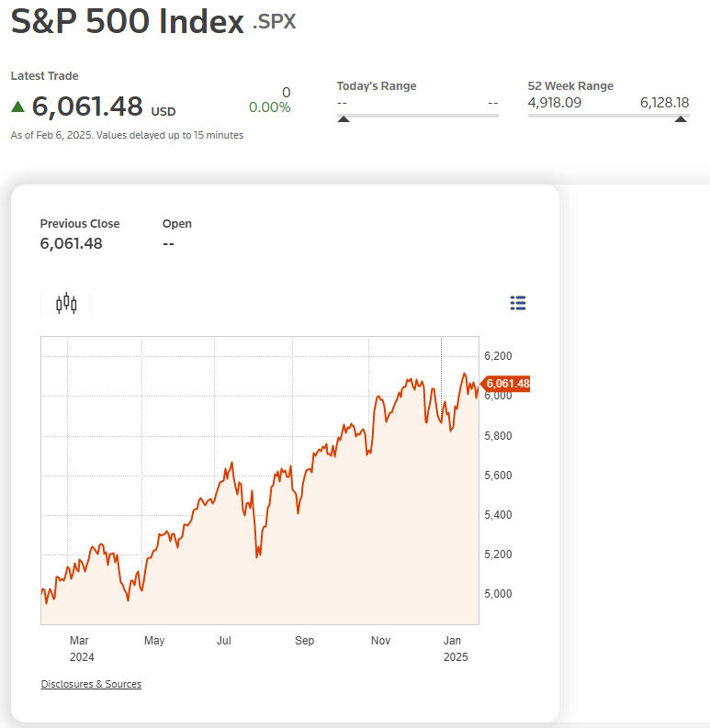The image size is (710, 728).
Task: Select the May label on the time axis
Action: (154, 641)
